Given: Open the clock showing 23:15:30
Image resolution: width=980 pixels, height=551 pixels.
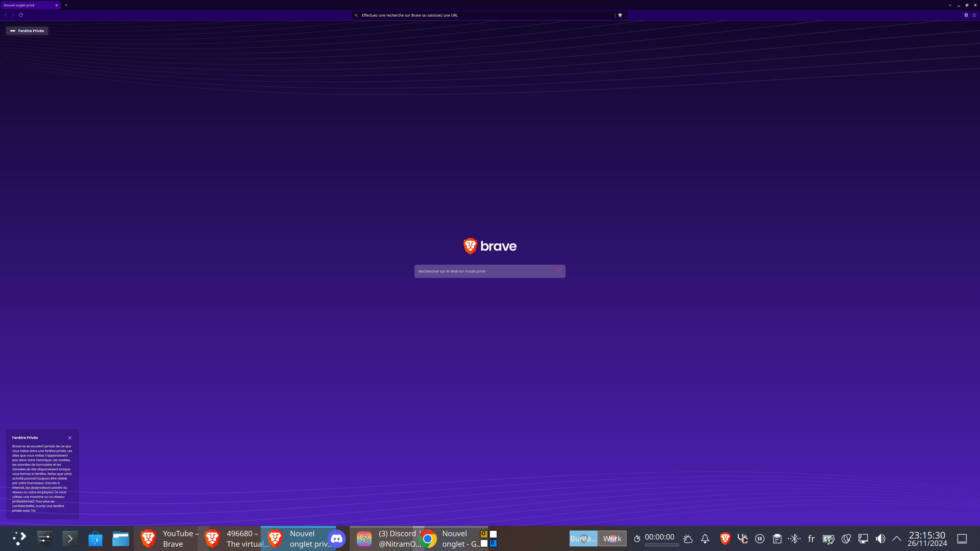Looking at the screenshot, I should (927, 539).
